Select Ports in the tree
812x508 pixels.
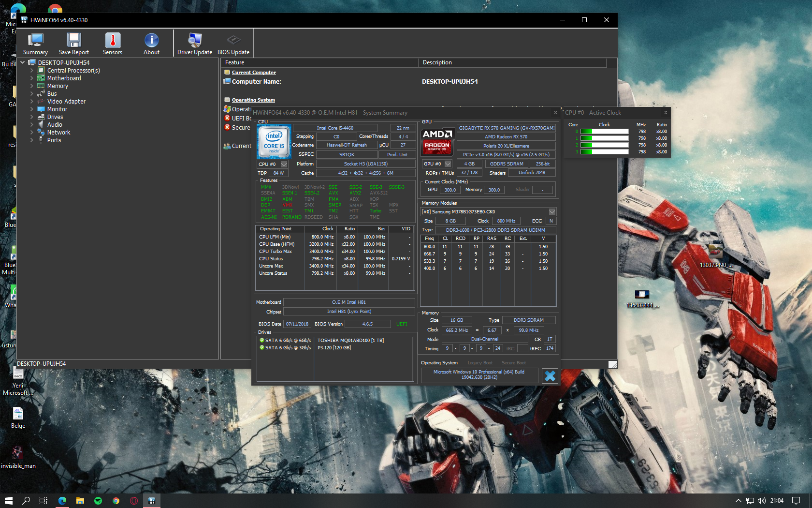coord(54,140)
